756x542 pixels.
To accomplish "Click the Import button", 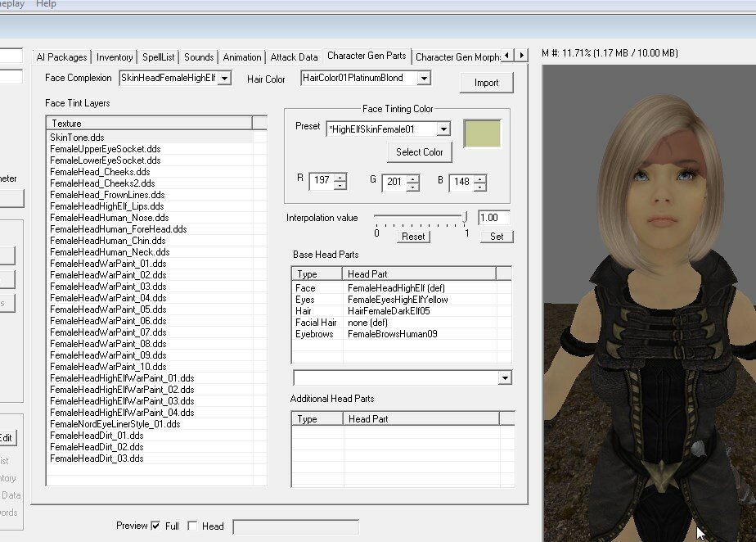I will [x=486, y=83].
